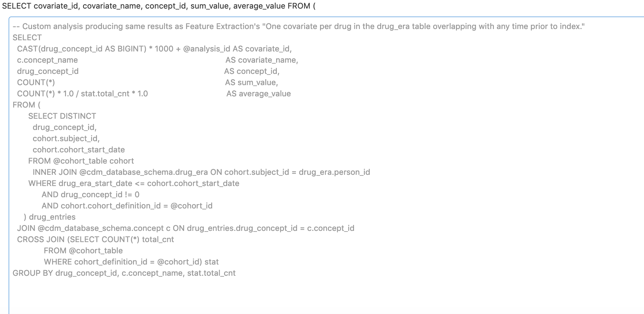
Task: Click the drug_entries subquery alias
Action: (52, 217)
